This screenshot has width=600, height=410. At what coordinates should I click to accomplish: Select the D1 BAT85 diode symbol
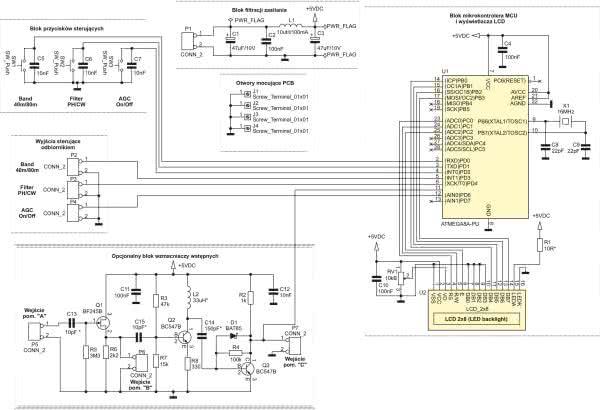[x=232, y=334]
